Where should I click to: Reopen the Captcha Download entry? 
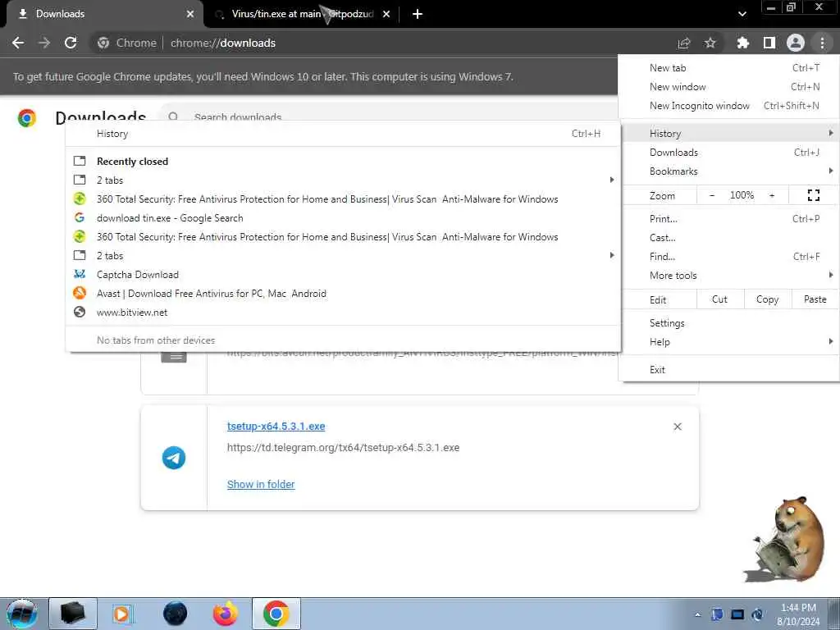[343, 275]
